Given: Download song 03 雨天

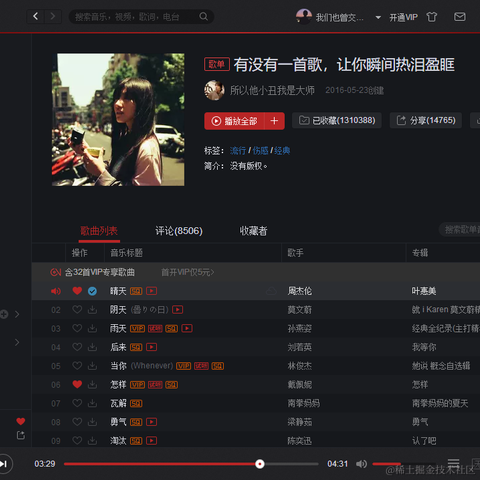Looking at the screenshot, I should (92, 329).
